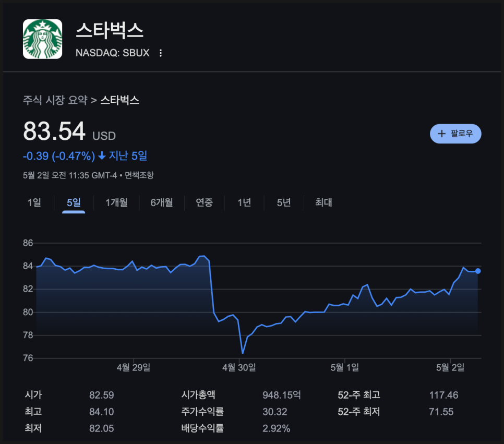Click the 주가수익률 value 30.32
504x444 pixels.
pos(275,412)
